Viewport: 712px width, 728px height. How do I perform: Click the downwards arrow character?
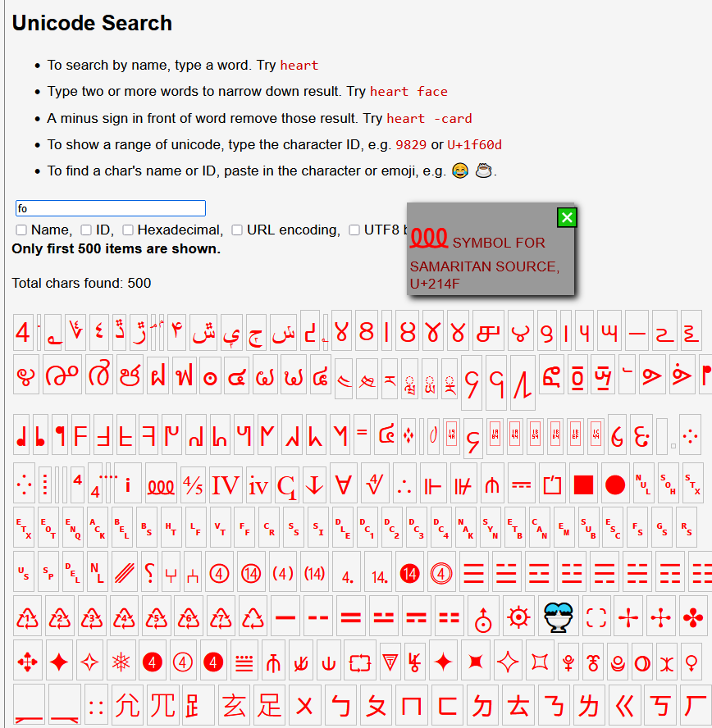[x=314, y=485]
